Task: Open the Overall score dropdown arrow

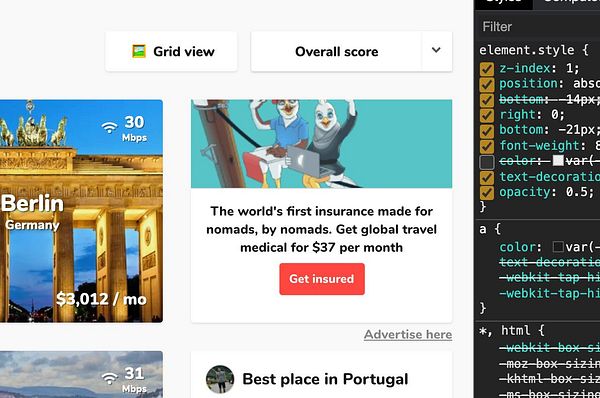Action: pos(436,50)
